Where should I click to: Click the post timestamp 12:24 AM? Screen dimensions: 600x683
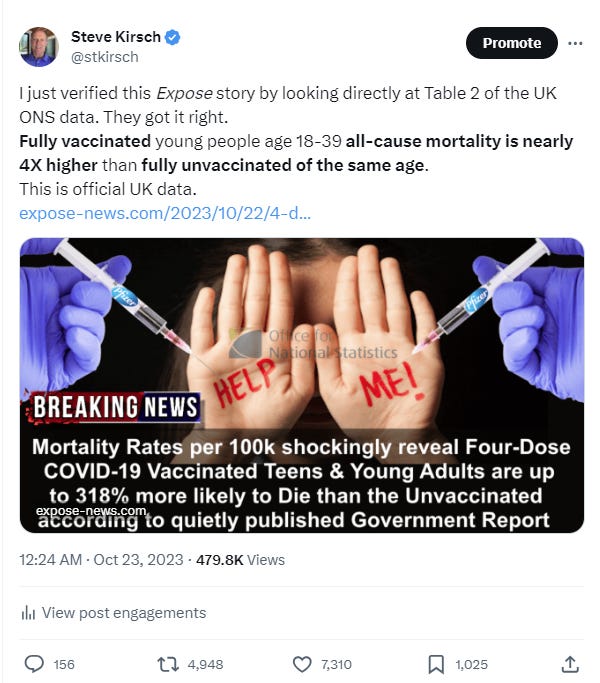(x=51, y=560)
